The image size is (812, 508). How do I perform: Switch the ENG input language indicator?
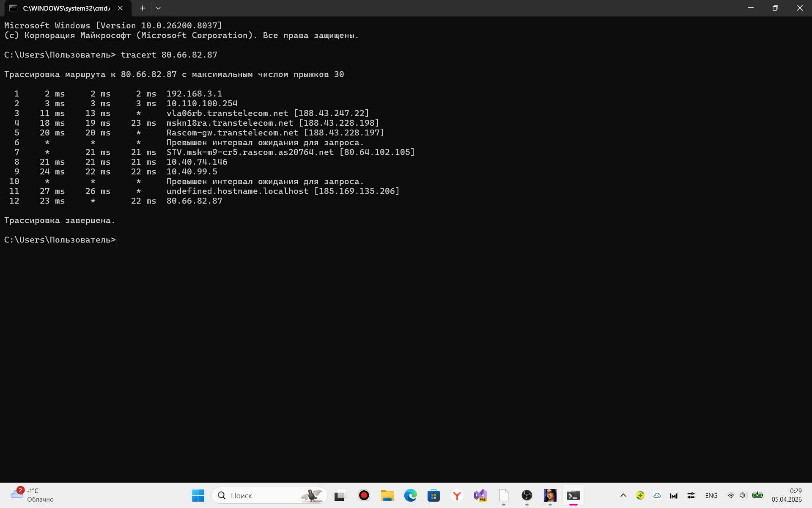(711, 495)
